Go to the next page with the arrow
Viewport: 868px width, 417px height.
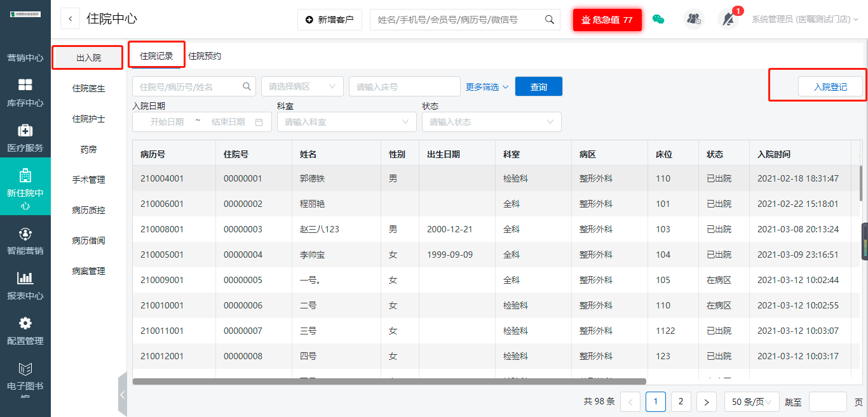click(707, 402)
